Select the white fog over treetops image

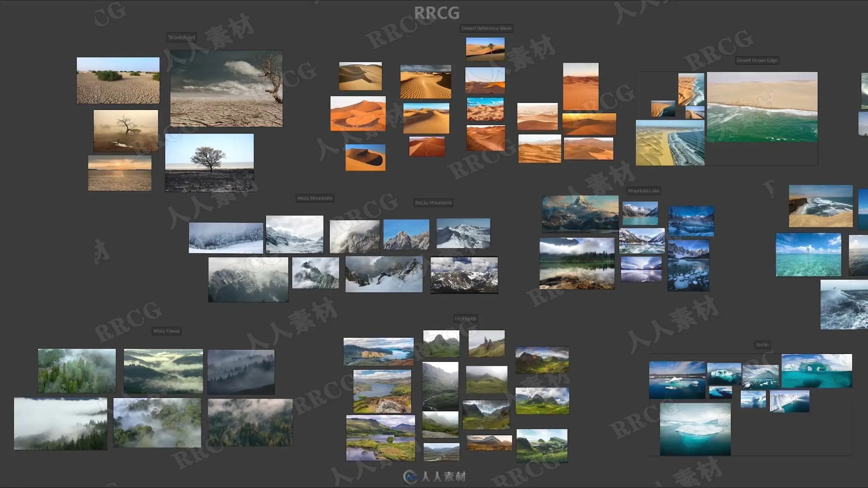click(60, 424)
